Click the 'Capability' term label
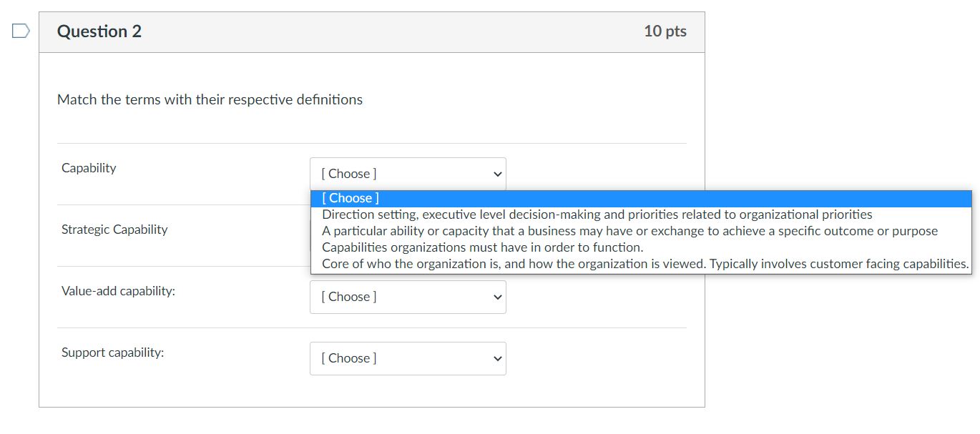This screenshot has width=980, height=434. pyautogui.click(x=89, y=168)
